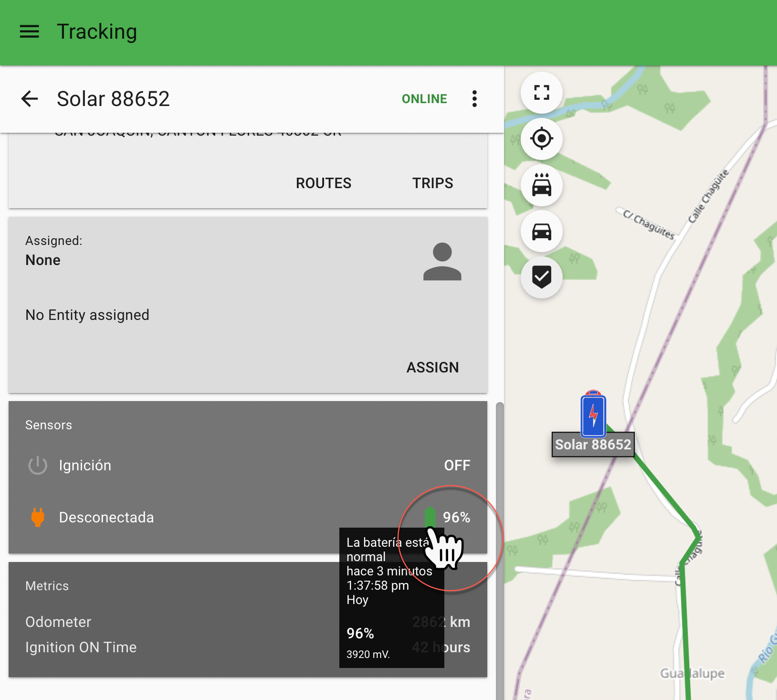The height and width of the screenshot is (700, 777).
Task: Click the ONLINE status label
Action: coord(424,99)
